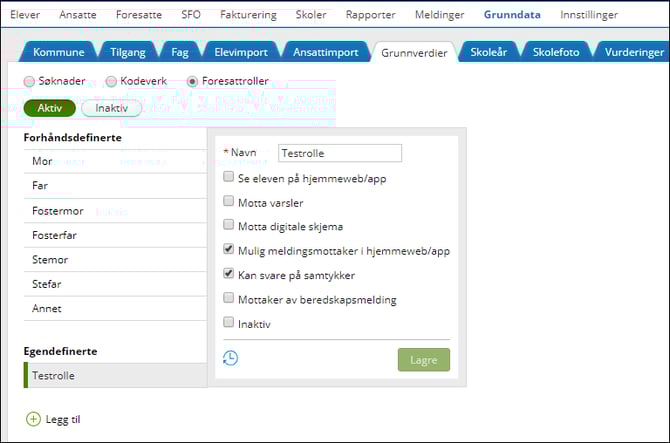Click the Aktiv filter button

pos(49,108)
